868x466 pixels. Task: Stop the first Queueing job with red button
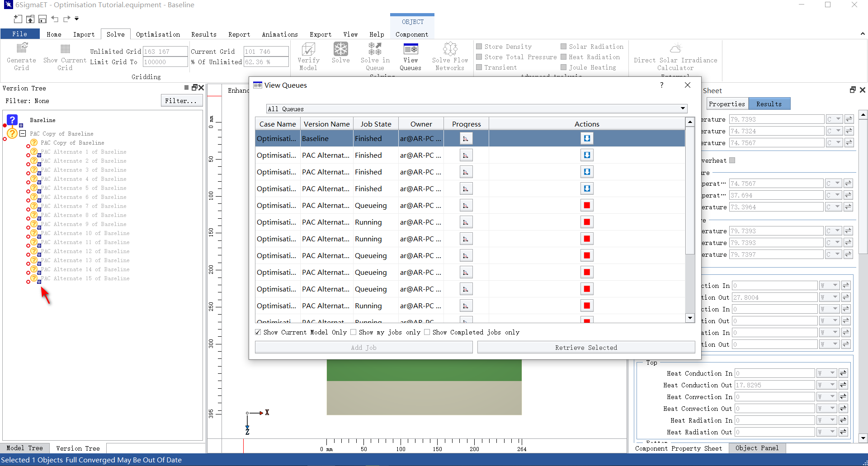click(x=587, y=205)
